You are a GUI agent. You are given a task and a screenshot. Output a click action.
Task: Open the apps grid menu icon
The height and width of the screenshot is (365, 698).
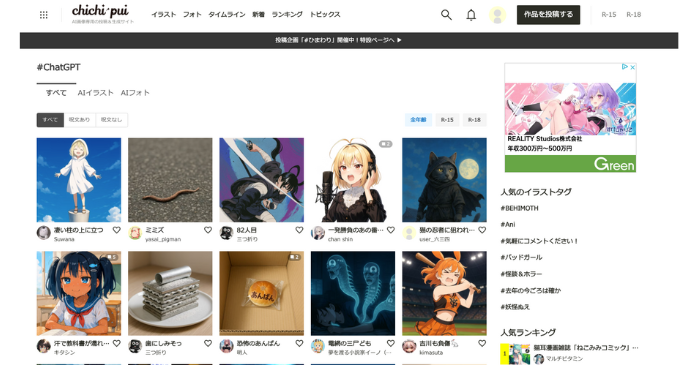coord(43,15)
